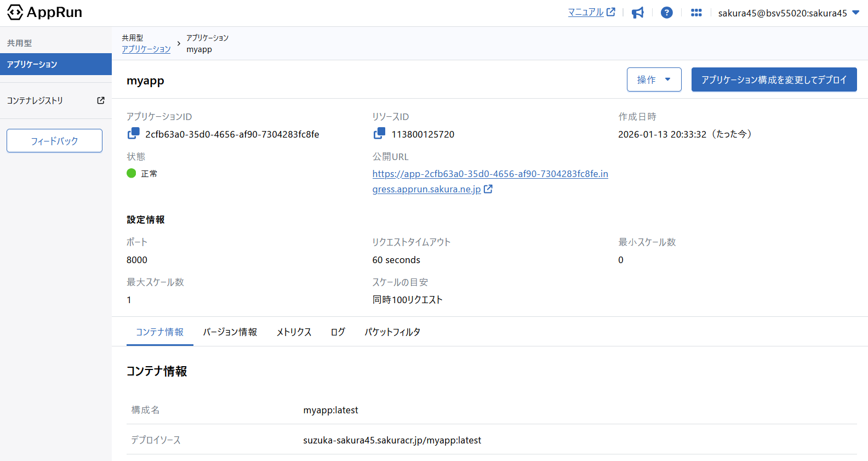
Task: Open the ログ tab
Action: (x=338, y=332)
